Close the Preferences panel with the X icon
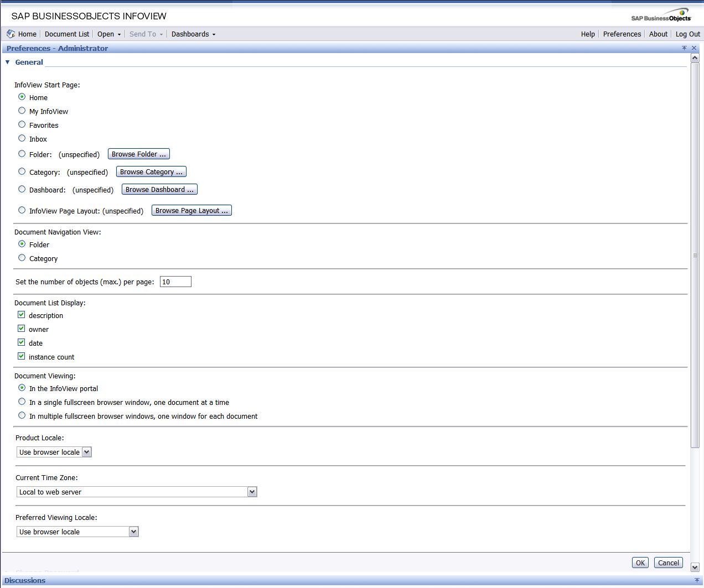704x588 pixels. point(694,48)
